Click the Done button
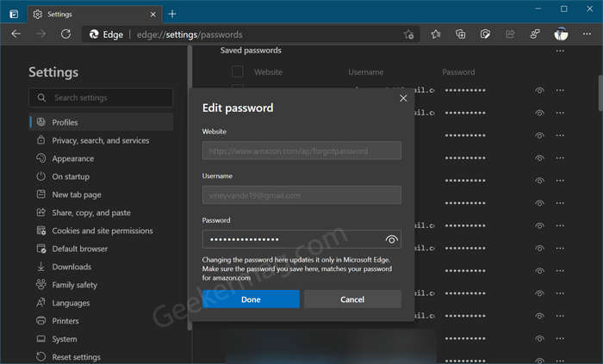The image size is (603, 364). (251, 299)
